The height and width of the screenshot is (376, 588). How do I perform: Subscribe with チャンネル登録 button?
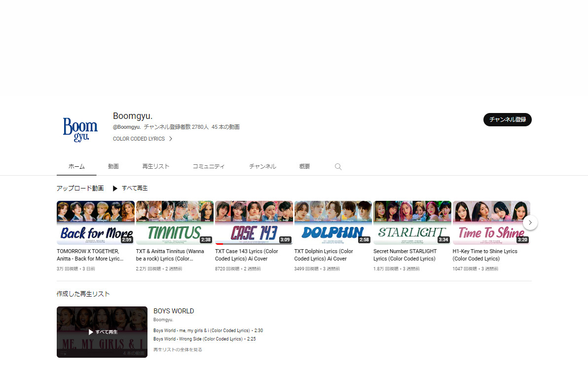(508, 120)
